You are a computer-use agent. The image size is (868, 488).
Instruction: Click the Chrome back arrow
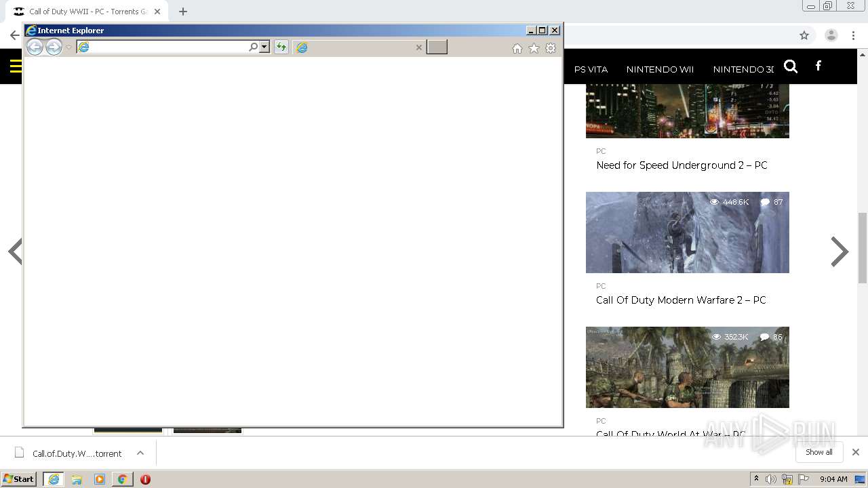coord(14,35)
